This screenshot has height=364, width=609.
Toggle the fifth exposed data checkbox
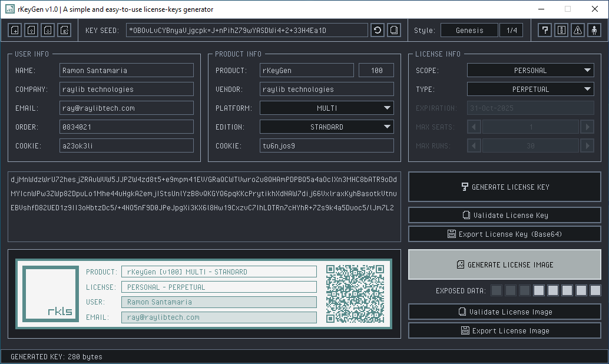pos(553,290)
